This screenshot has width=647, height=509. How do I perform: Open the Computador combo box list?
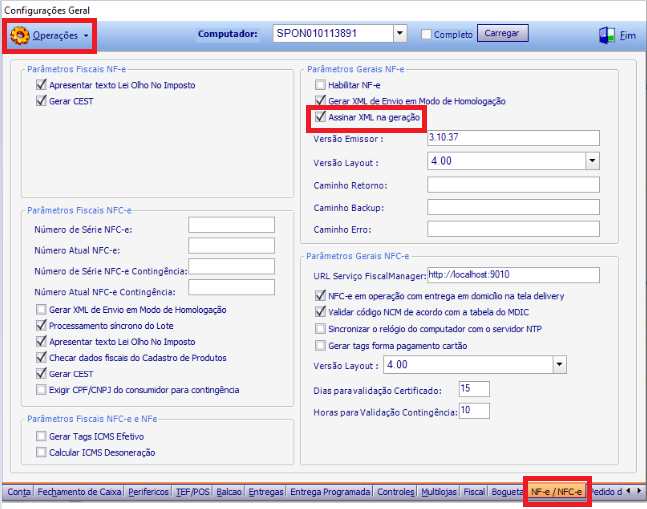tap(399, 33)
